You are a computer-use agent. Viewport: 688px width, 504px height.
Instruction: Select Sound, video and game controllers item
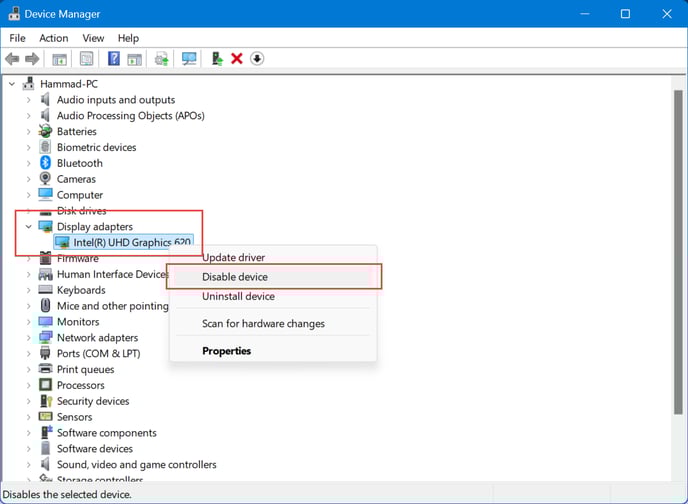[136, 465]
